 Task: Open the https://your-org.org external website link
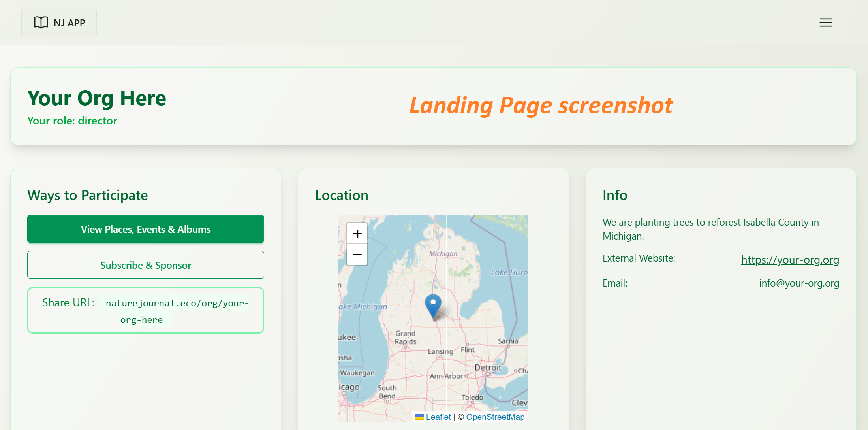790,260
